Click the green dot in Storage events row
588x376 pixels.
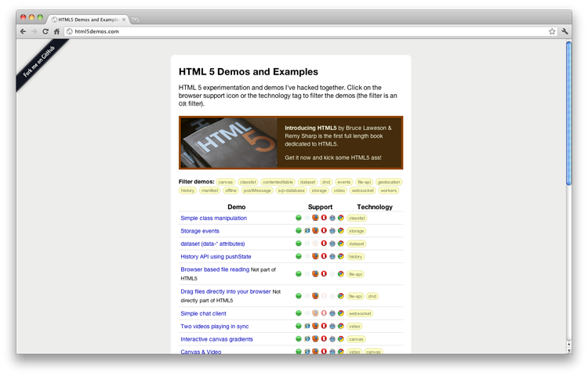(299, 230)
